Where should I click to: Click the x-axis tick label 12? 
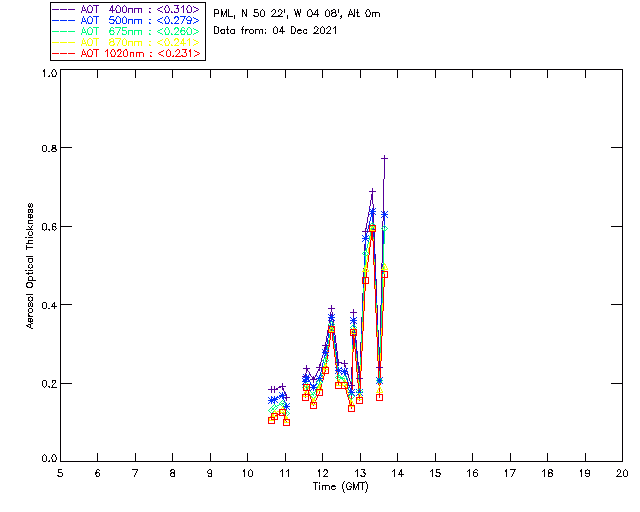tap(322, 473)
